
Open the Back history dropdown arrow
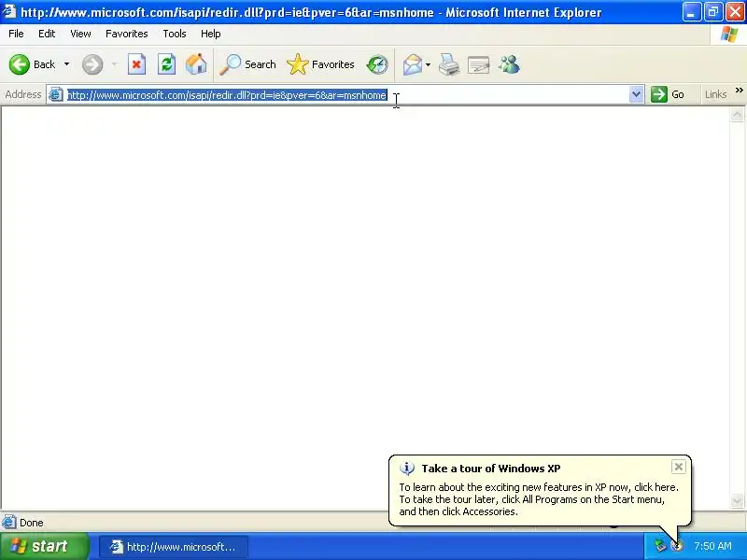(66, 64)
